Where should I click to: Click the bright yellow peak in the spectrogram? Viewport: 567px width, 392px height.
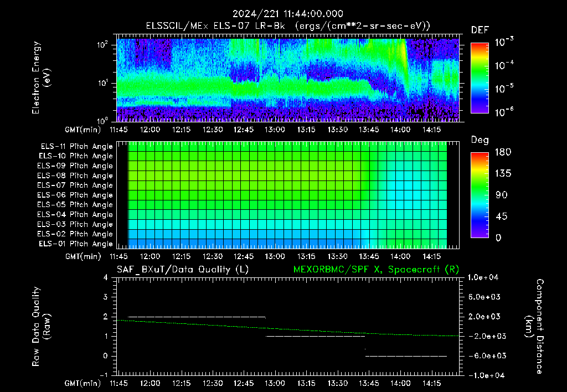[403, 53]
